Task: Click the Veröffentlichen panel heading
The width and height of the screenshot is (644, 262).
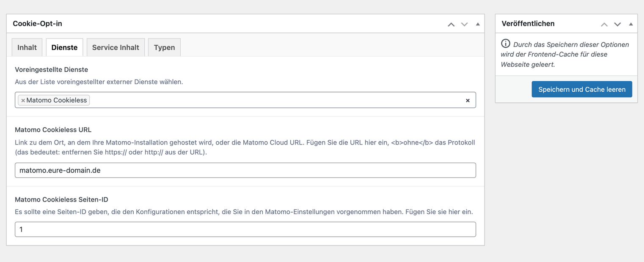Action: (528, 24)
